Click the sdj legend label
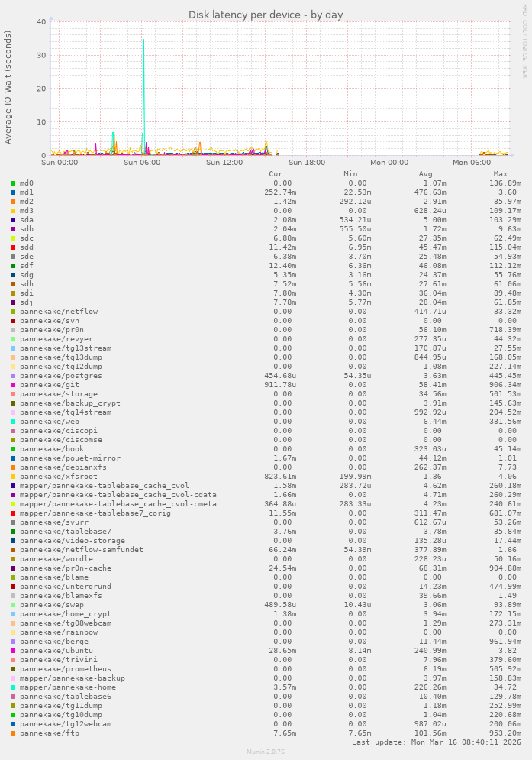The image size is (532, 760). pos(27,302)
